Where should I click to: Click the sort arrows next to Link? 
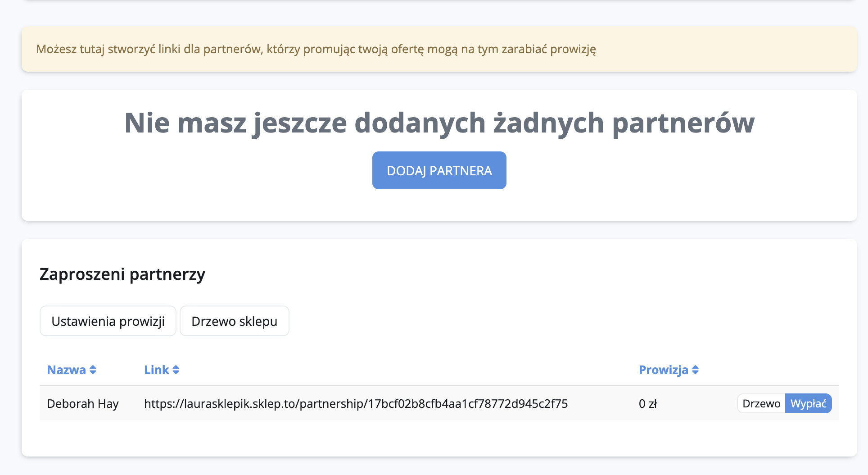[x=176, y=370]
